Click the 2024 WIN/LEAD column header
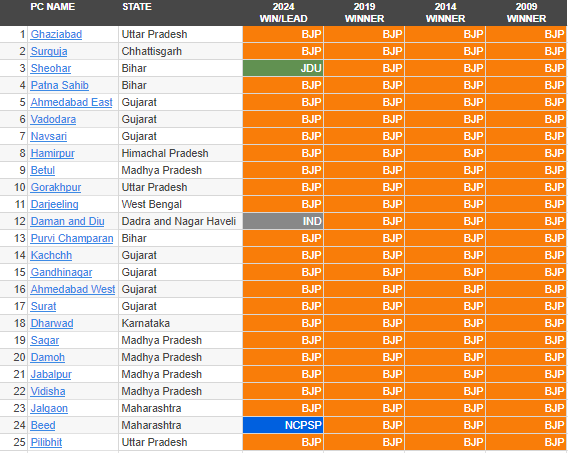 tap(283, 13)
